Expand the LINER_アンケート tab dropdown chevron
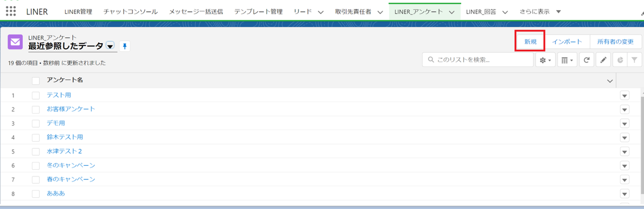Image resolution: width=644 pixels, height=209 pixels. (x=452, y=12)
